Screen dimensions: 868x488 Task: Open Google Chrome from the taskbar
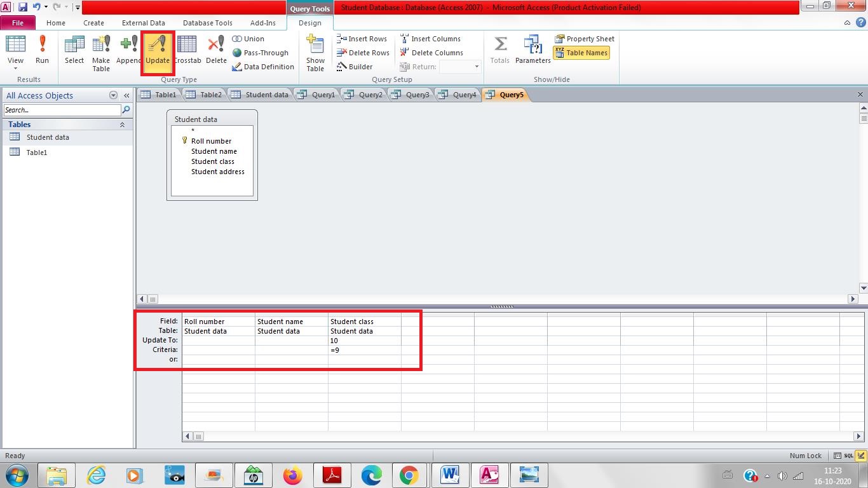pyautogui.click(x=410, y=475)
